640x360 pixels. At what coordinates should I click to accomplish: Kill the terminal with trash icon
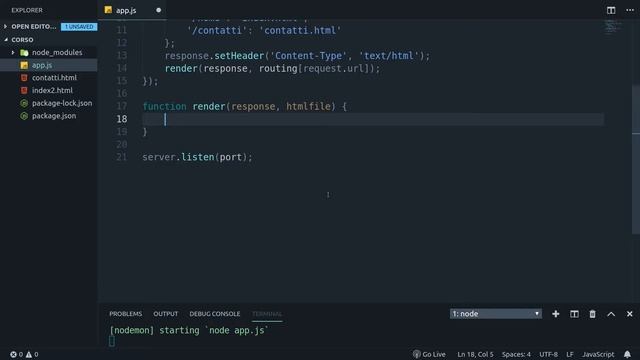pyautogui.click(x=592, y=314)
